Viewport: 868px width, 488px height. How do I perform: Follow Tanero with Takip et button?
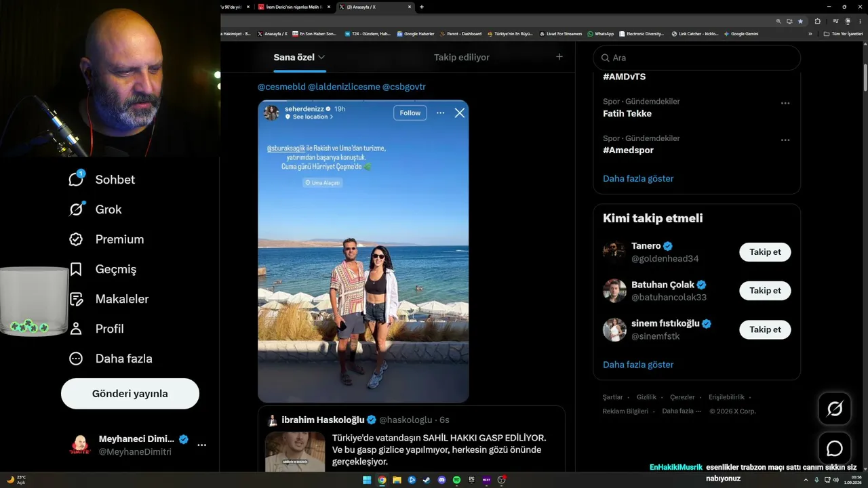[765, 252]
